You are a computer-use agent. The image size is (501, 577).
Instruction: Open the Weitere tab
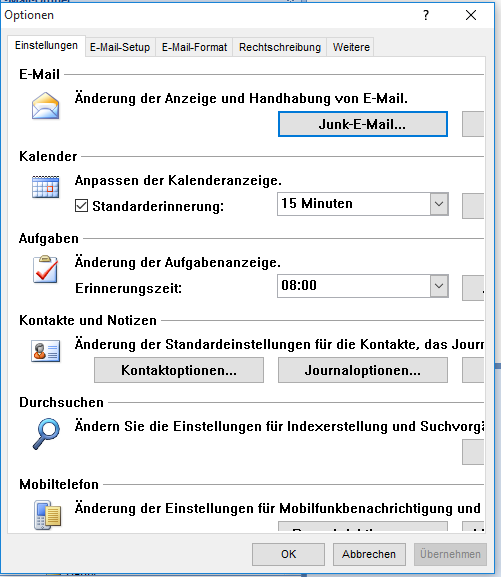351,47
